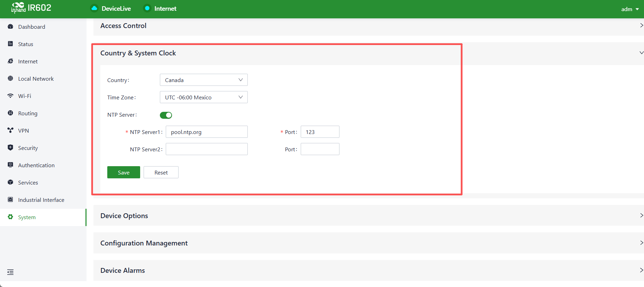Screen dimensions: 644x287
Task: Click the NTP Server1 Port field
Action: (320, 132)
